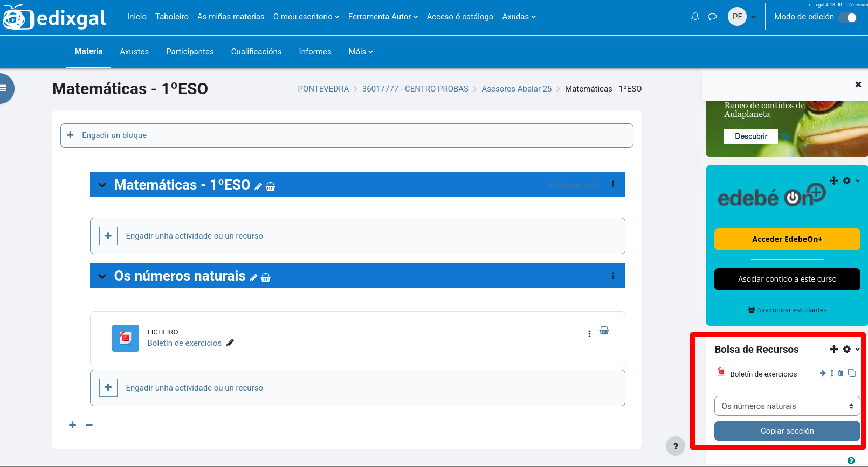Click the duplicate icon in Bolsa de Recursos

(852, 373)
